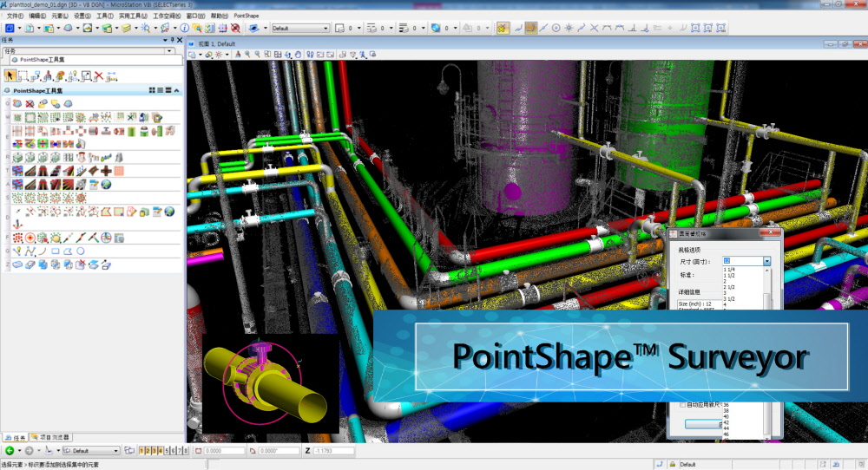Activate the Place Fence tool
The height and width of the screenshot is (470, 868).
coord(23,76)
